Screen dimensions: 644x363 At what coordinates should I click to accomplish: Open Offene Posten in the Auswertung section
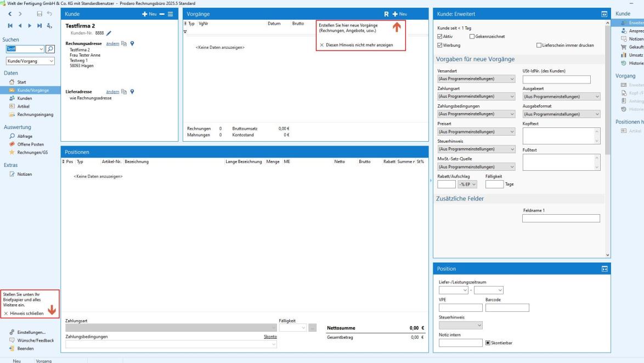point(30,144)
